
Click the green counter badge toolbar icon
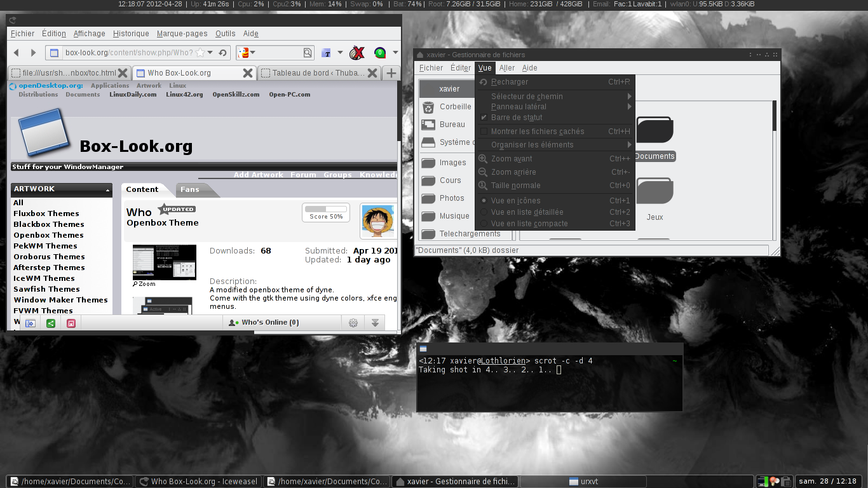(379, 53)
